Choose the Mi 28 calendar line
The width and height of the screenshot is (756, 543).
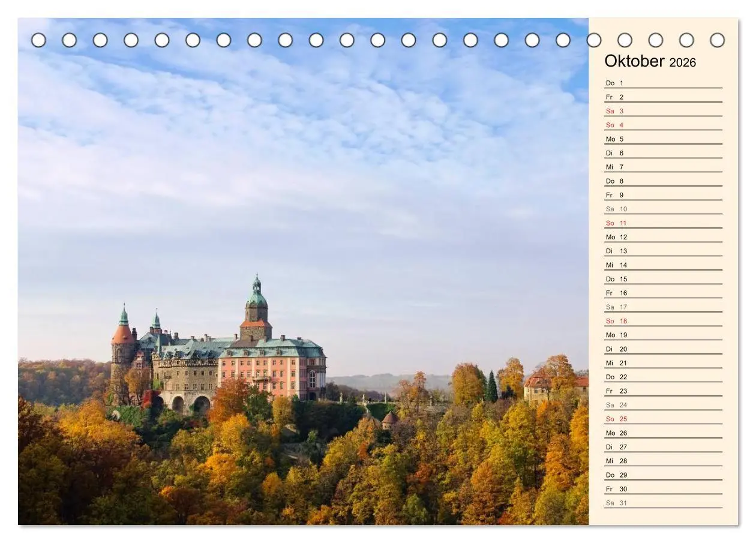click(x=663, y=461)
